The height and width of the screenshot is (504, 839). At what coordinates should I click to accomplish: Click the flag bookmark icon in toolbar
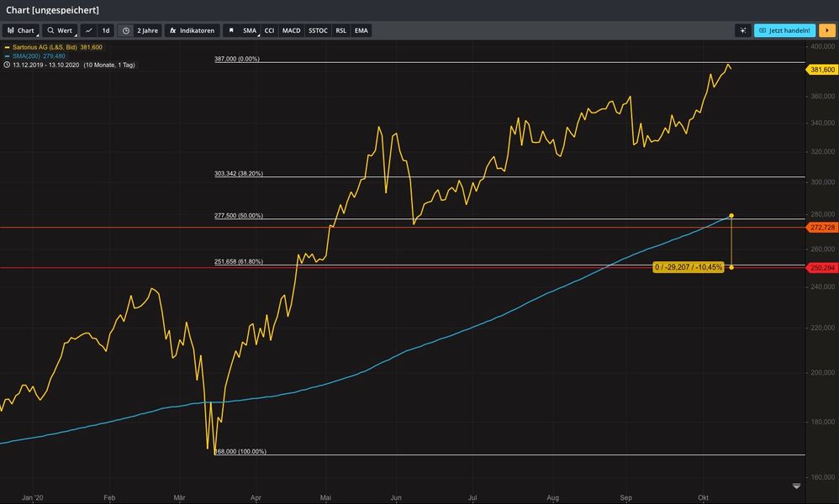tap(231, 30)
